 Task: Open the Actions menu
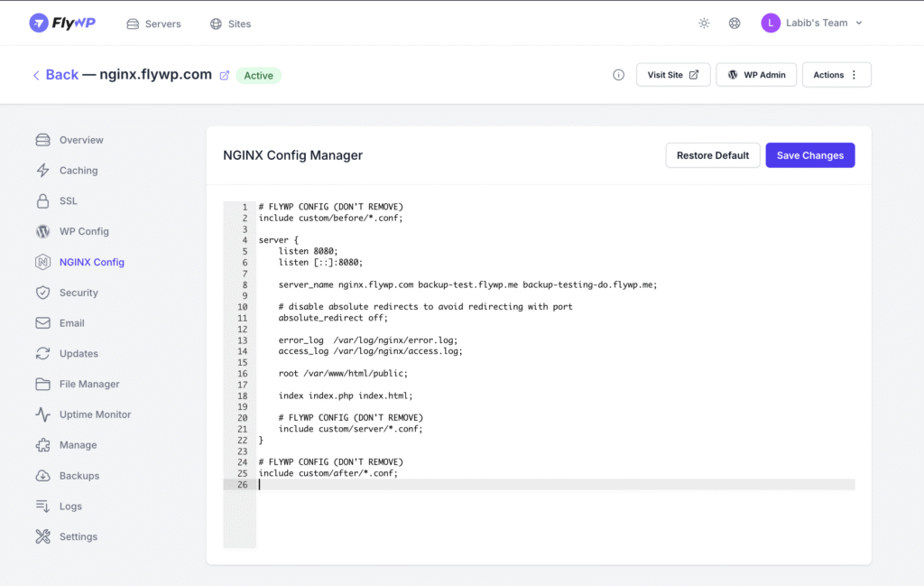pos(836,75)
